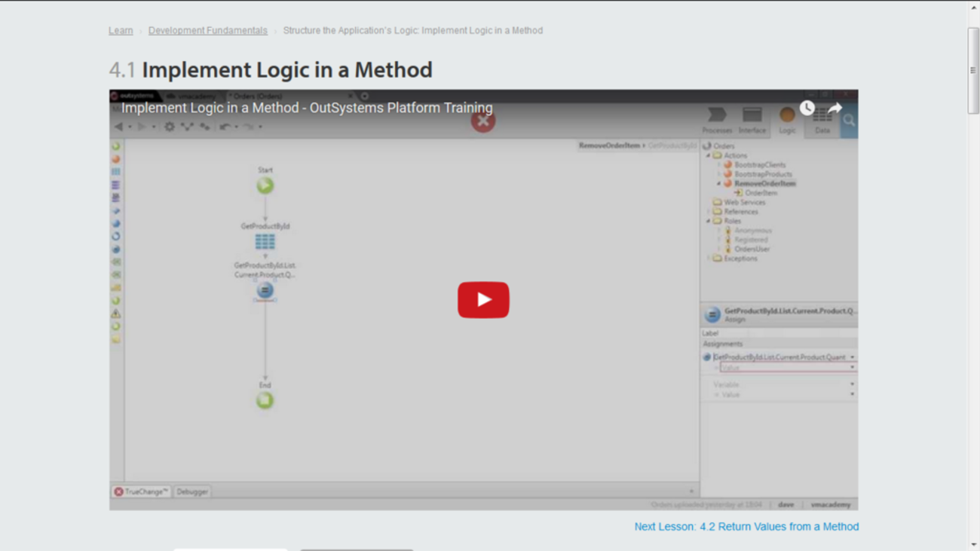Image resolution: width=980 pixels, height=551 pixels.
Task: Select the Start tool in left toolbox
Action: (x=116, y=146)
